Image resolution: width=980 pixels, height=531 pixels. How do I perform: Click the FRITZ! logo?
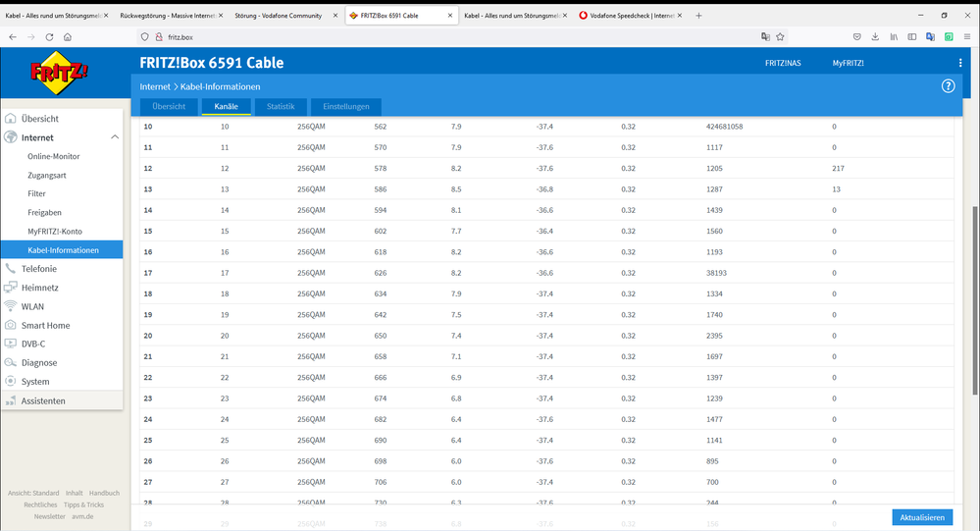(x=60, y=73)
